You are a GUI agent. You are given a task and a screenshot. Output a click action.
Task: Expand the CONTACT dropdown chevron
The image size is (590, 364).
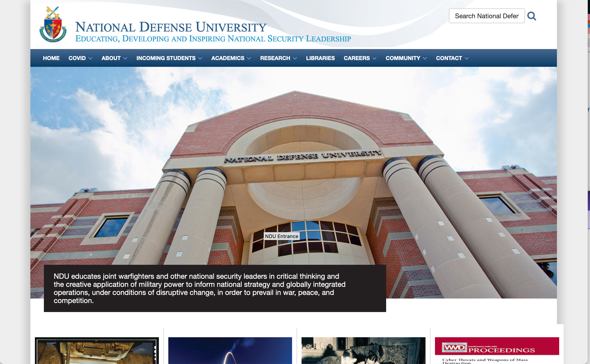pyautogui.click(x=467, y=58)
